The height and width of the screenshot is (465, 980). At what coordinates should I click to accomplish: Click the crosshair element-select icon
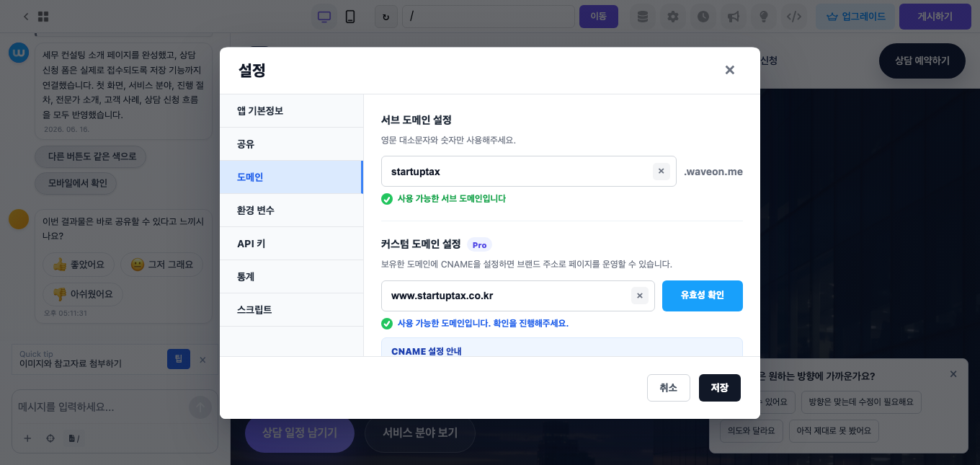click(50, 438)
